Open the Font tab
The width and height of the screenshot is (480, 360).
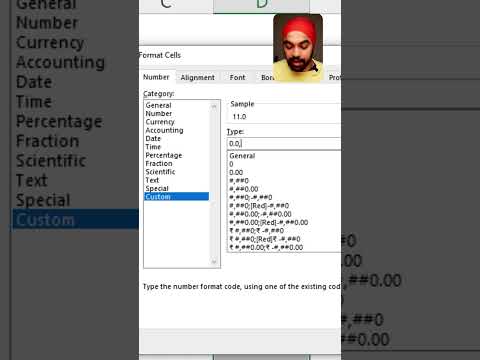(237, 78)
